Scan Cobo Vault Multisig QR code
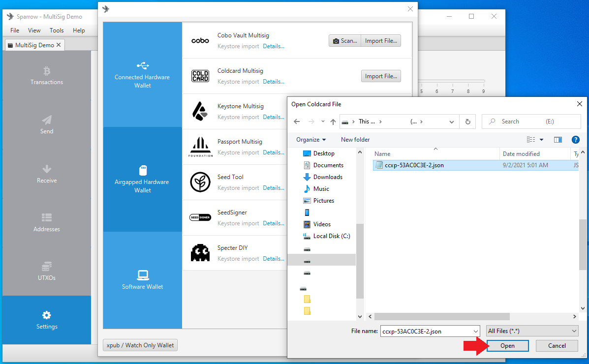Image resolution: width=589 pixels, height=364 pixels. coord(345,40)
